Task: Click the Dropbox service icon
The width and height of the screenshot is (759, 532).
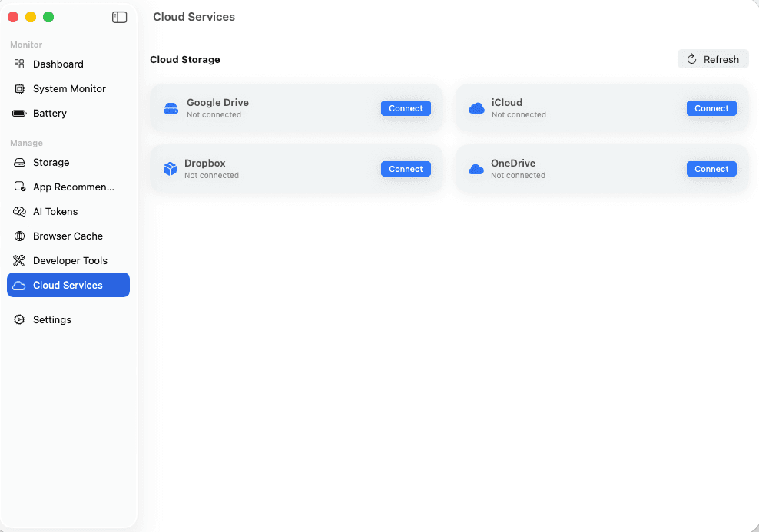Action: pos(170,168)
